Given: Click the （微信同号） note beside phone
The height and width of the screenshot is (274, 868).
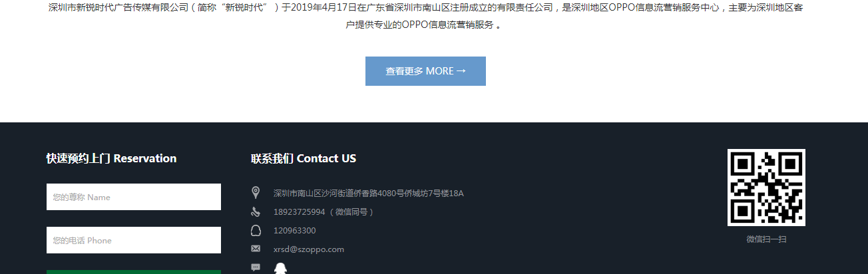Looking at the screenshot, I should (x=351, y=212).
